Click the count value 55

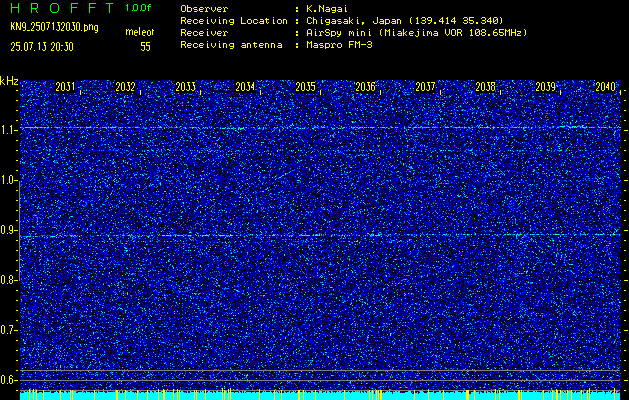click(145, 47)
